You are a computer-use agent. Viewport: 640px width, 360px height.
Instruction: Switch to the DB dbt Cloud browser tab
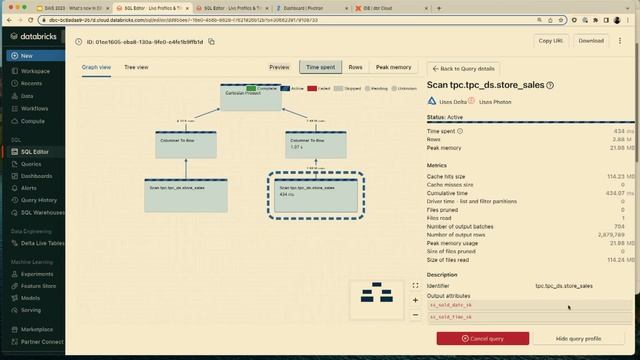[391, 8]
